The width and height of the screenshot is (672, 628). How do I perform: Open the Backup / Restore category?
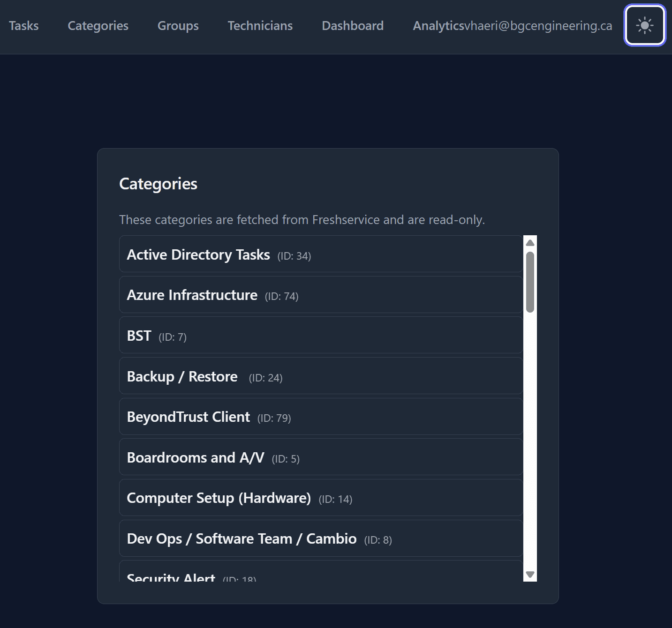(x=321, y=375)
